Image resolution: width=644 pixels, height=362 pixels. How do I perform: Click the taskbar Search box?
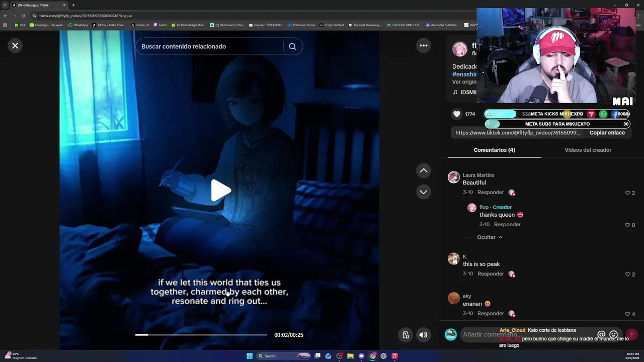pos(283,356)
